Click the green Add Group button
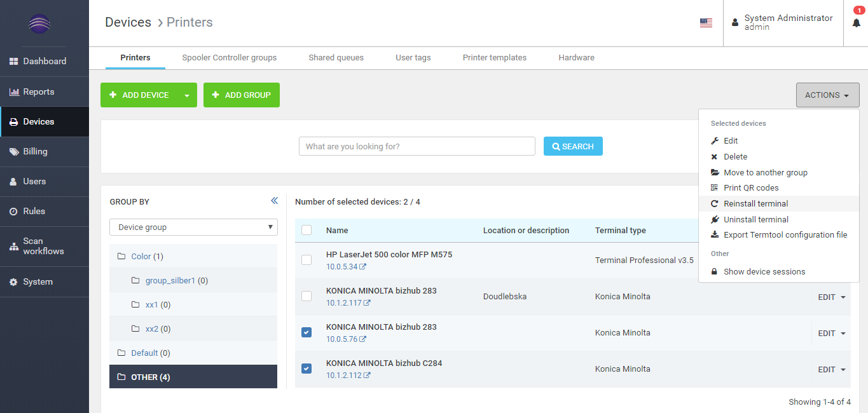The height and width of the screenshot is (413, 868). (241, 95)
